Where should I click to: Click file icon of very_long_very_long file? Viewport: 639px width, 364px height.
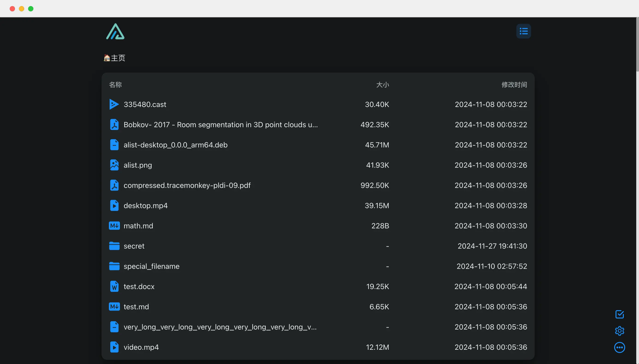point(114,327)
